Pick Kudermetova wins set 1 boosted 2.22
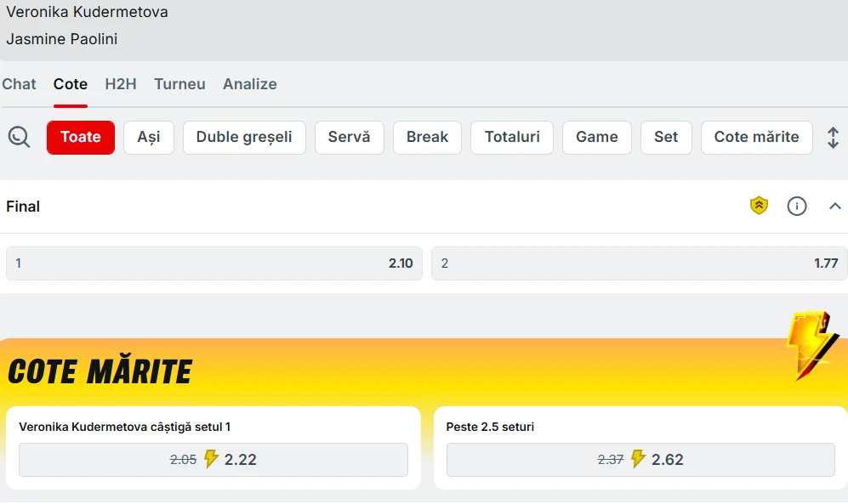Screen dimensions: 848x504 (x=213, y=460)
